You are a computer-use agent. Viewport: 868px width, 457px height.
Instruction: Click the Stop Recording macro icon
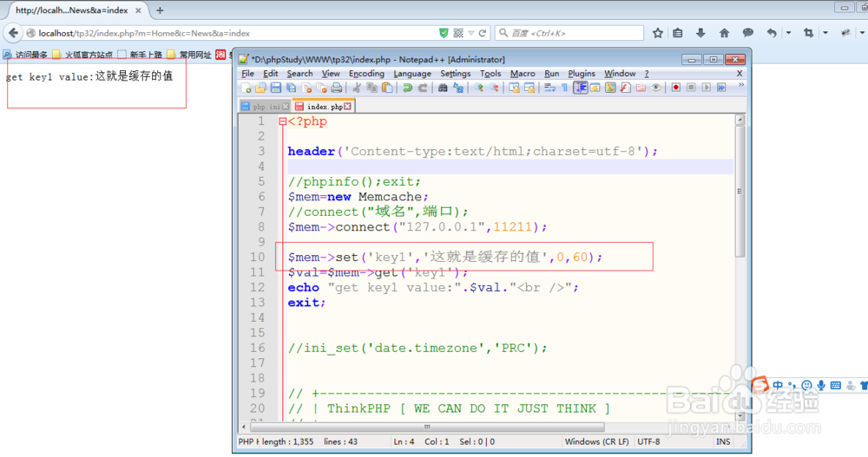click(x=691, y=88)
